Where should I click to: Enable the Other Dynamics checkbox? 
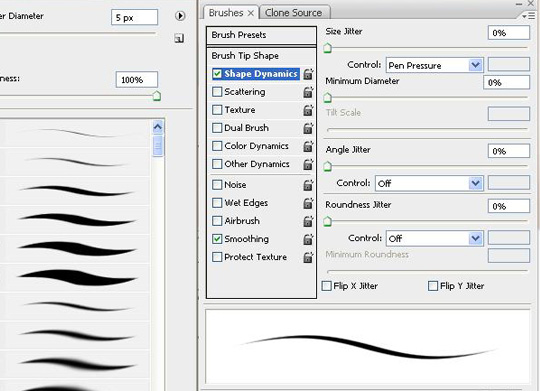pos(217,164)
